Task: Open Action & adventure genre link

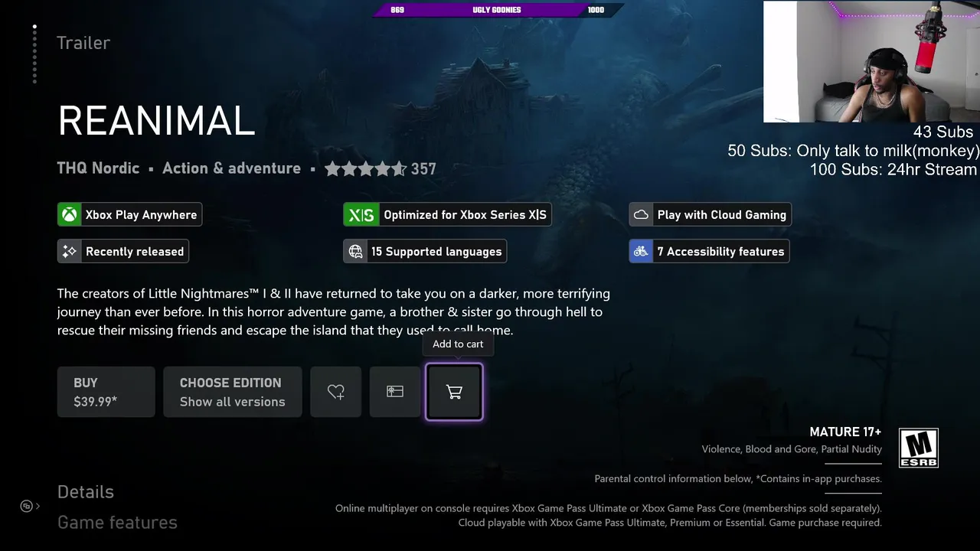Action: pyautogui.click(x=231, y=168)
